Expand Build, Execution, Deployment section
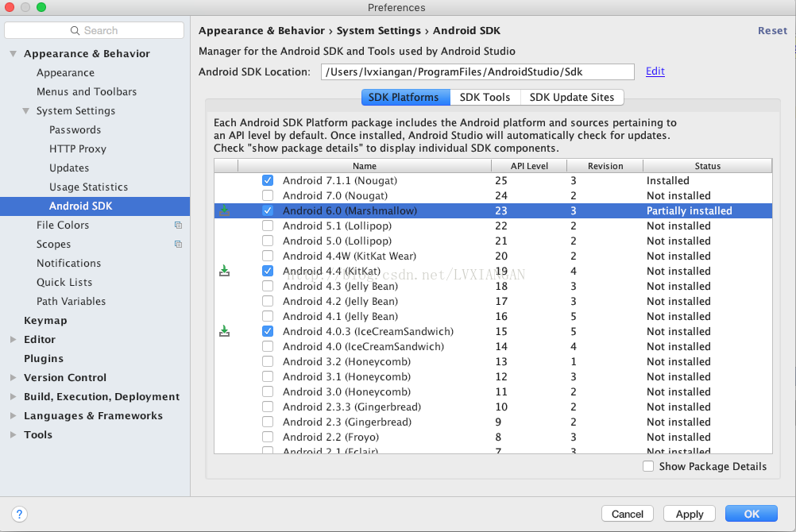 (x=14, y=396)
